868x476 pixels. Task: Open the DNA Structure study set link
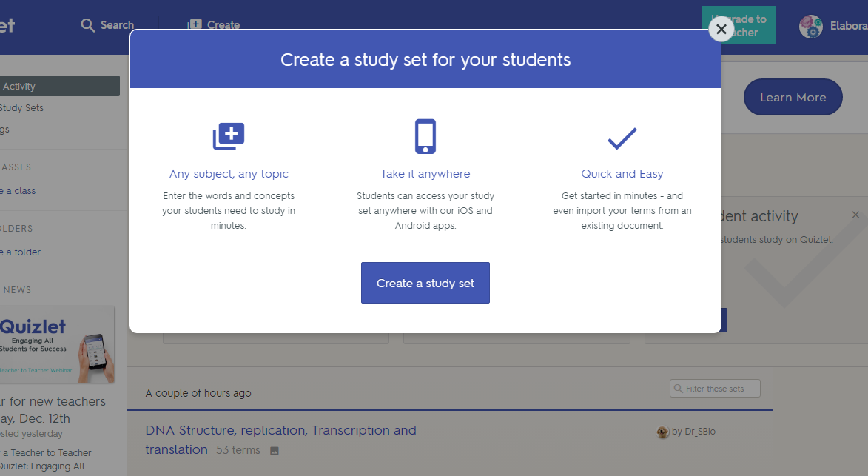[x=280, y=431]
